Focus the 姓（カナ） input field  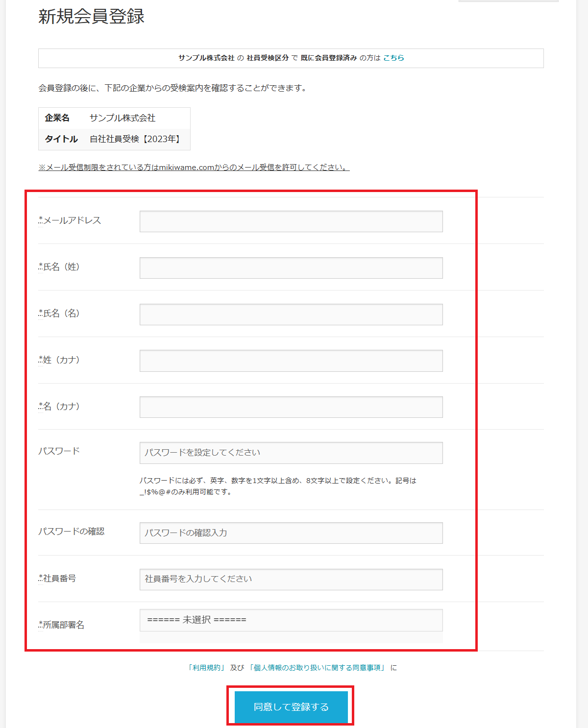(x=291, y=360)
